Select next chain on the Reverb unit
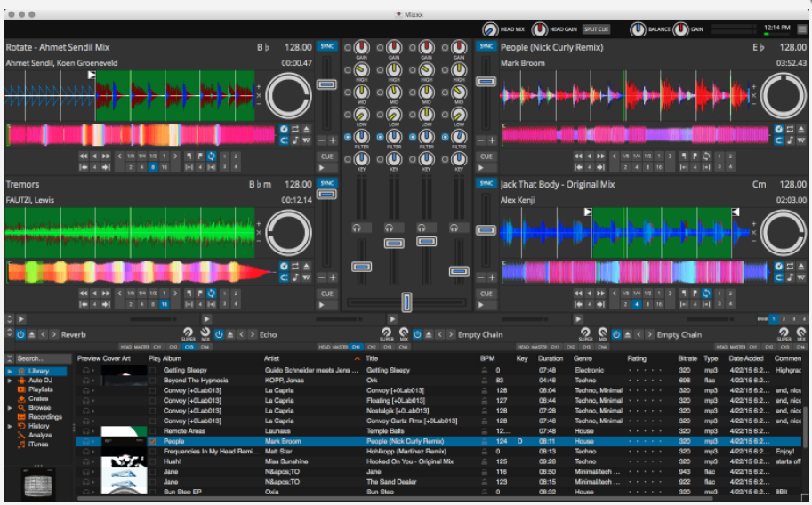Viewport: 812px width, 505px height. (54, 334)
